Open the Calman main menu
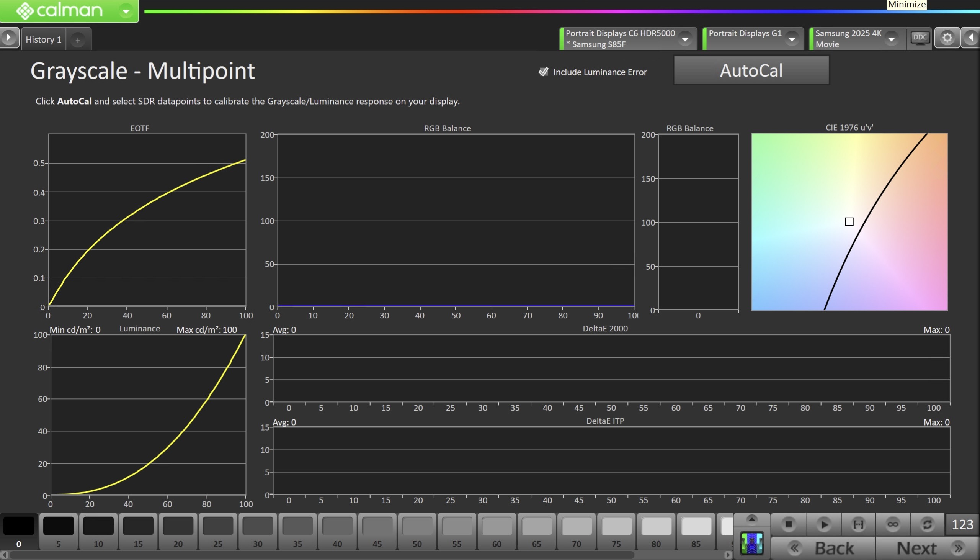This screenshot has height=560, width=980. (x=126, y=11)
